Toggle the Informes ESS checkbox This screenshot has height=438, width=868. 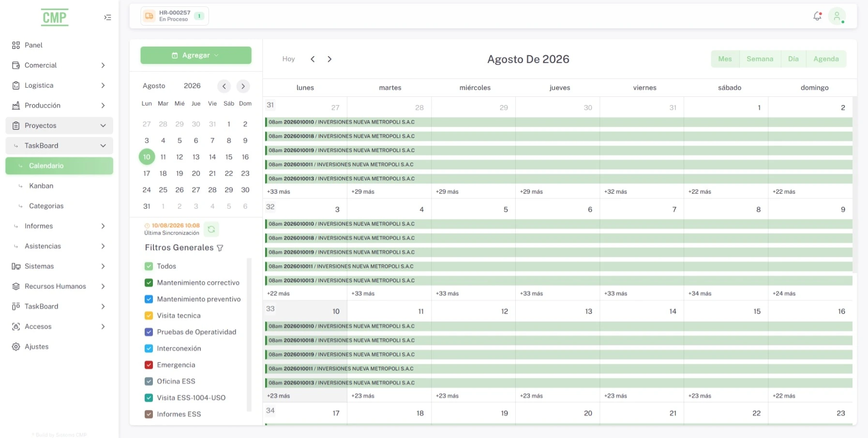coord(149,414)
